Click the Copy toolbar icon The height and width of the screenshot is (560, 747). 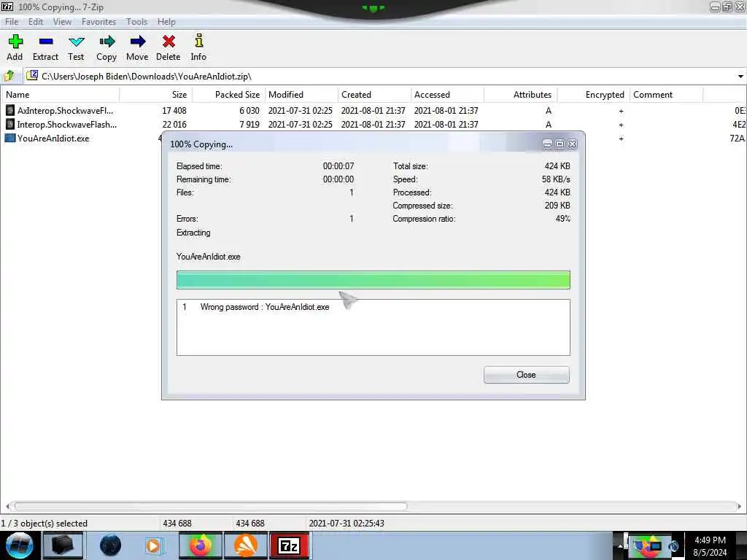[x=107, y=42]
